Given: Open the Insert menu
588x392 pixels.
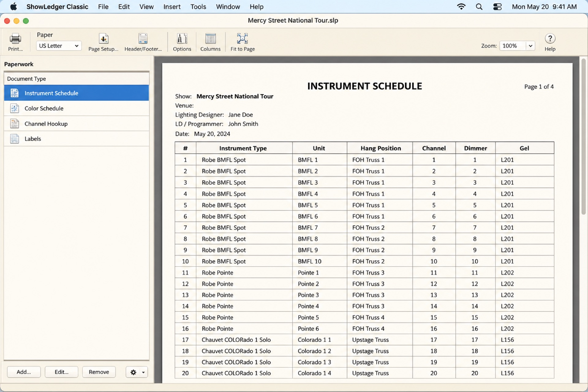Looking at the screenshot, I should click(x=172, y=7).
